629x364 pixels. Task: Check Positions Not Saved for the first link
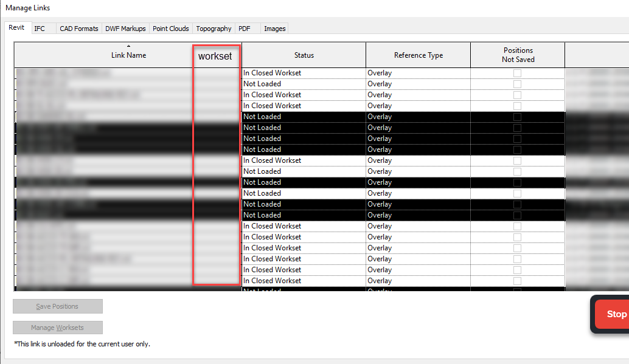tap(518, 72)
